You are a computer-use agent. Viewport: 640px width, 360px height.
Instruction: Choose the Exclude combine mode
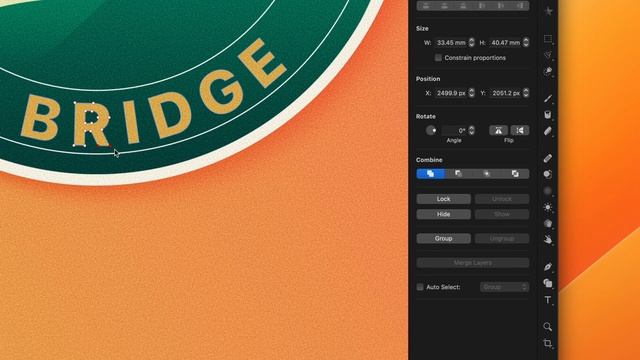[x=515, y=174]
